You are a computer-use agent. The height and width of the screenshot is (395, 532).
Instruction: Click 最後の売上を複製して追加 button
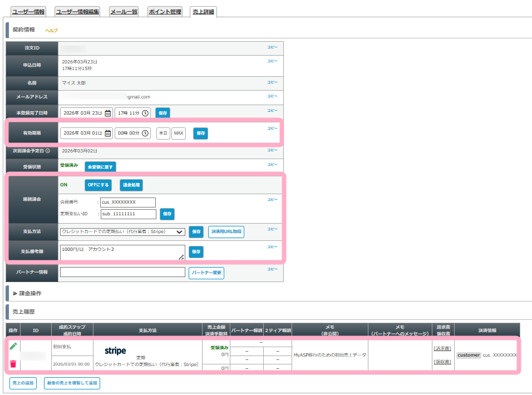tap(72, 383)
